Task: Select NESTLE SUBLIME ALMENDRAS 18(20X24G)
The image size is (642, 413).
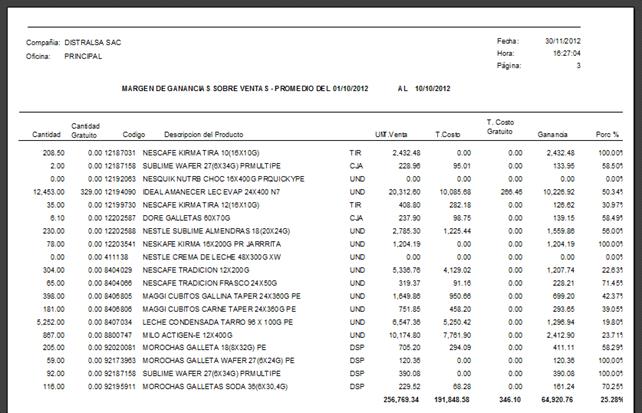Action: 216,231
